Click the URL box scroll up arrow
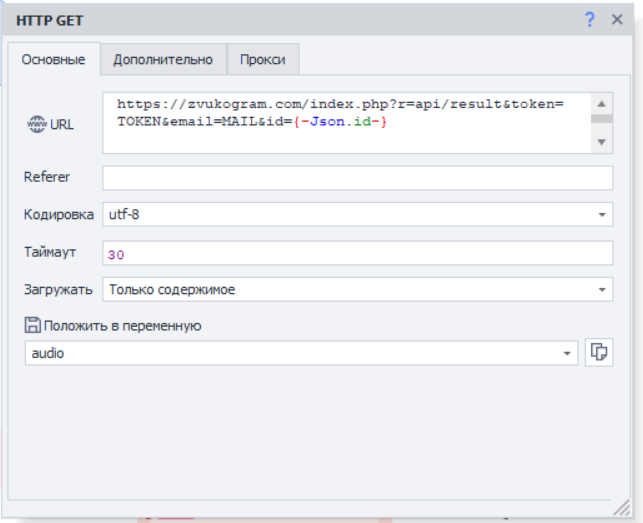 601,103
